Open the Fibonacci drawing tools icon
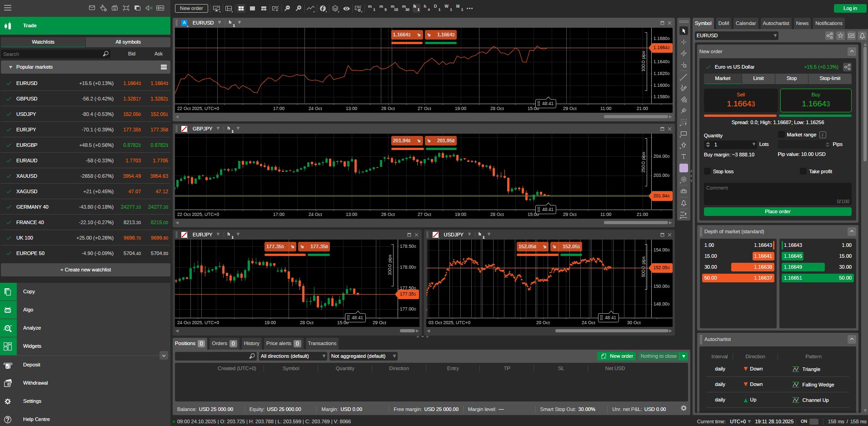The height and width of the screenshot is (426, 868). pyautogui.click(x=684, y=100)
